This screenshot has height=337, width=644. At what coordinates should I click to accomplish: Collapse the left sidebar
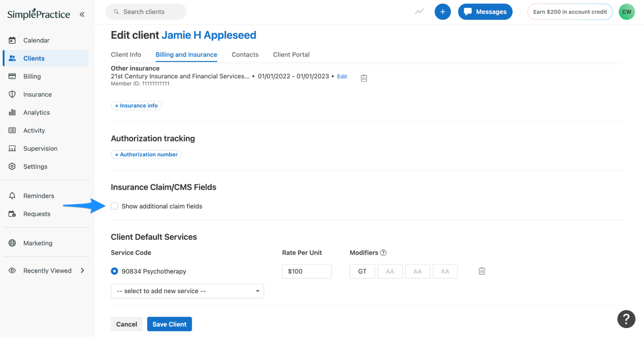click(82, 14)
